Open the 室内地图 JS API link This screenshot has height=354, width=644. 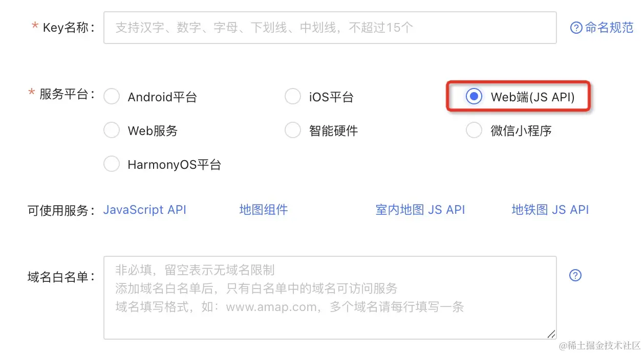(420, 210)
